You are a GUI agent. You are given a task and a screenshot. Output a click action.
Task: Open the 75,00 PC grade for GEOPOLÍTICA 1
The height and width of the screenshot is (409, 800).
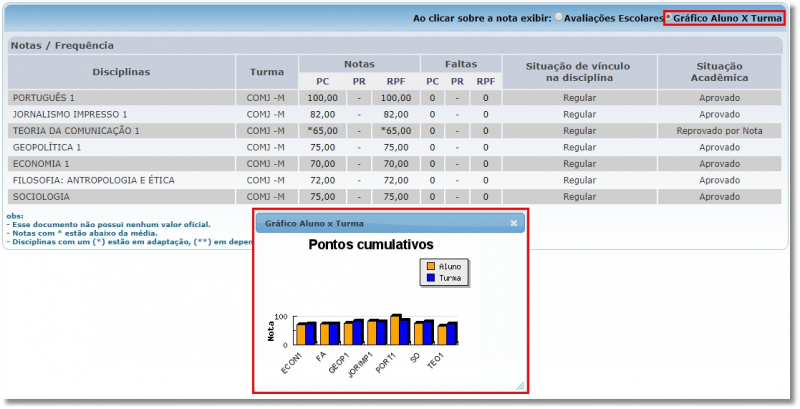click(322, 147)
